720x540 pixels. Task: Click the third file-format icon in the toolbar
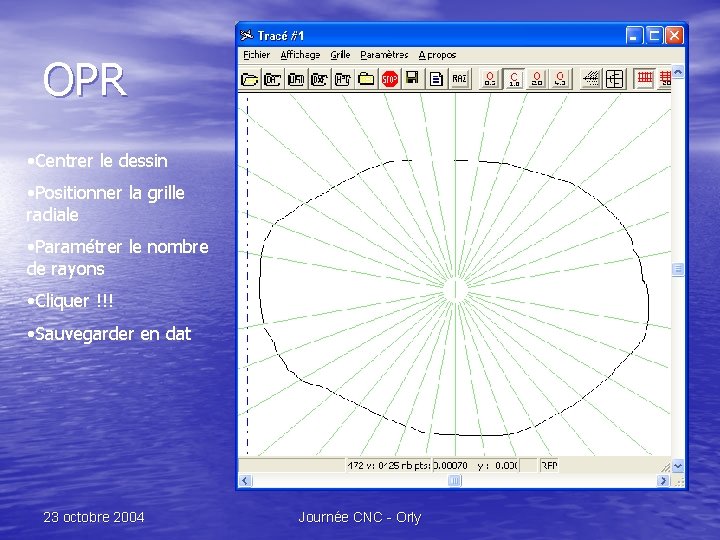tap(296, 79)
